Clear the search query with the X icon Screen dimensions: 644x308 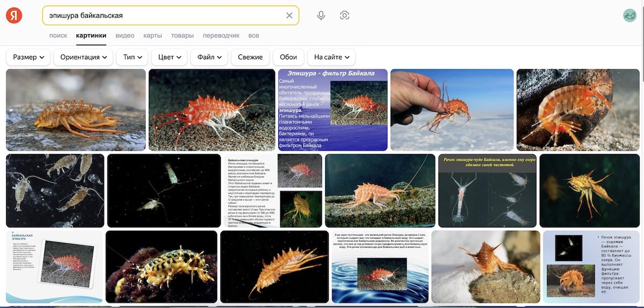tap(289, 16)
